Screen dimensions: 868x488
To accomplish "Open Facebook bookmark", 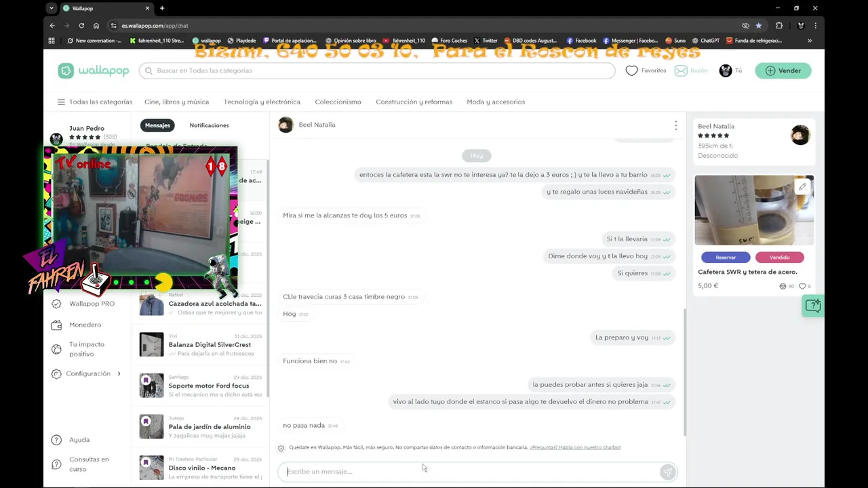I will pos(581,41).
